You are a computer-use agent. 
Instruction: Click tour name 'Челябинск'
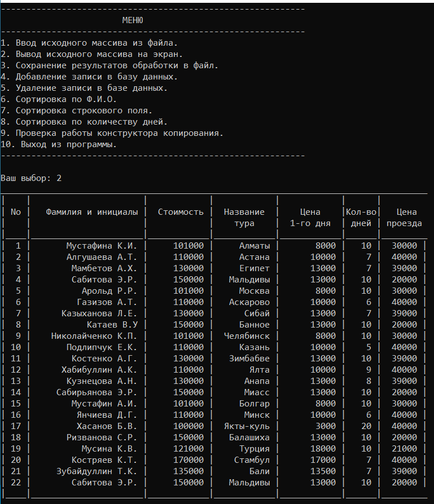247,335
